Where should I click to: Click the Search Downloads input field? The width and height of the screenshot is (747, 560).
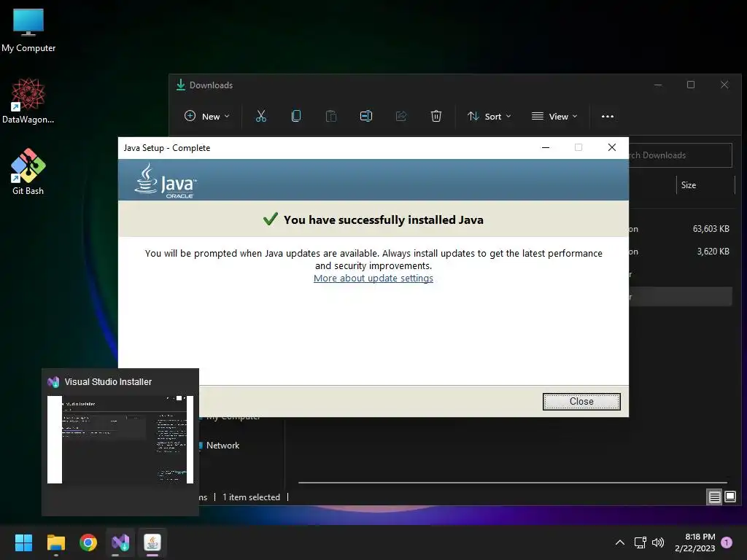pos(681,155)
